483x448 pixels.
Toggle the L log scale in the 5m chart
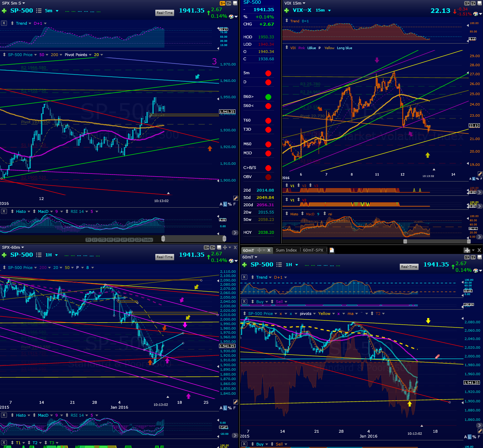[x=225, y=204]
